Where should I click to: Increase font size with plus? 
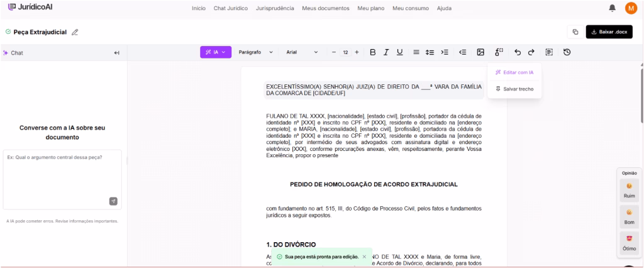(357, 52)
